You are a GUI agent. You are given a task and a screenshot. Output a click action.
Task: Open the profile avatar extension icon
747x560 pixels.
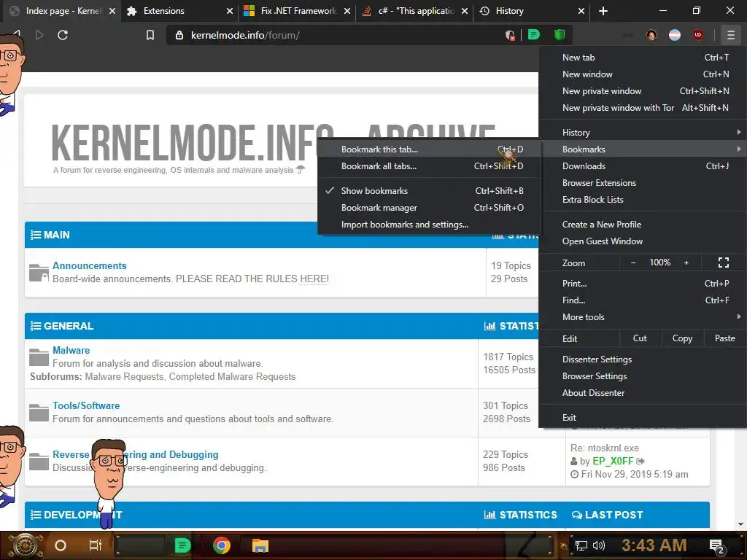point(651,35)
